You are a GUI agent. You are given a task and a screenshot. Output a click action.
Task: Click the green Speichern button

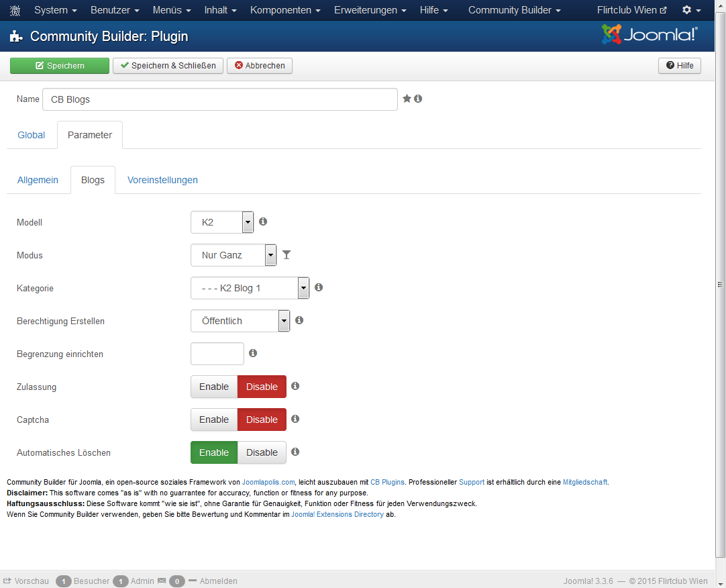pyautogui.click(x=60, y=65)
